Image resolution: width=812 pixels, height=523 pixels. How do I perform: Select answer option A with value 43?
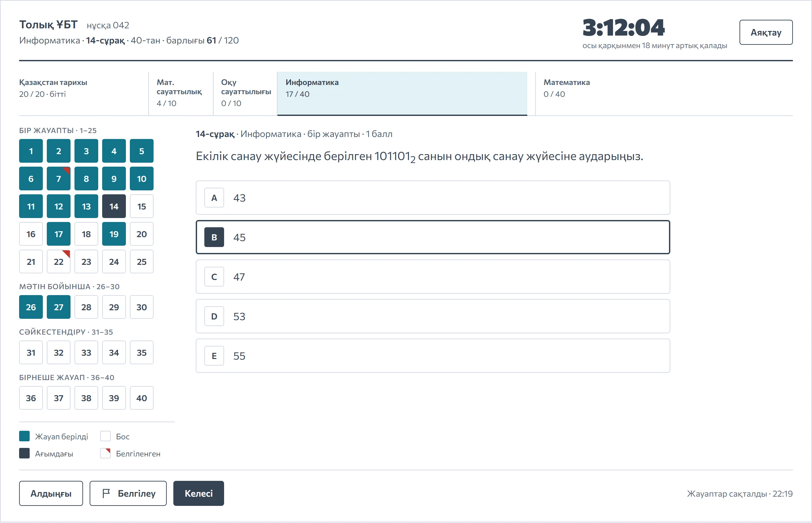432,198
